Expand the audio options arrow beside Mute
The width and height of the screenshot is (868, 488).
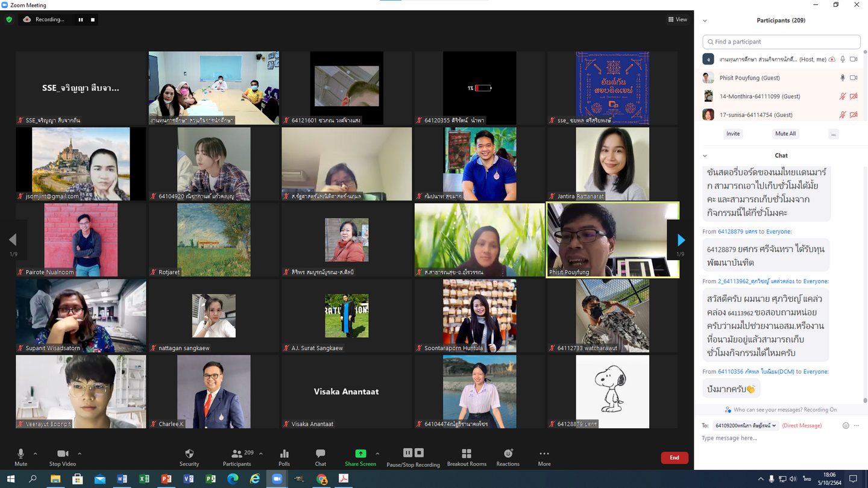(35, 454)
